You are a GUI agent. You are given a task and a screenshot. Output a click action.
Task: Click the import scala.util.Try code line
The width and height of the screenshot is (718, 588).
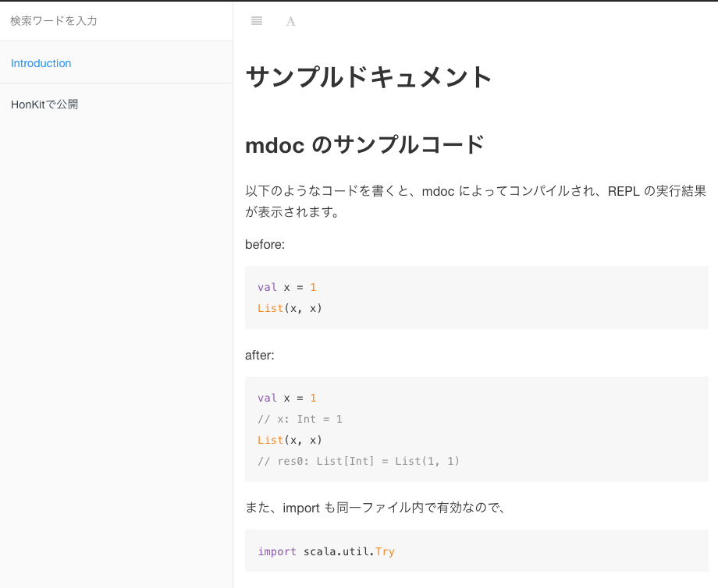pyautogui.click(x=325, y=551)
